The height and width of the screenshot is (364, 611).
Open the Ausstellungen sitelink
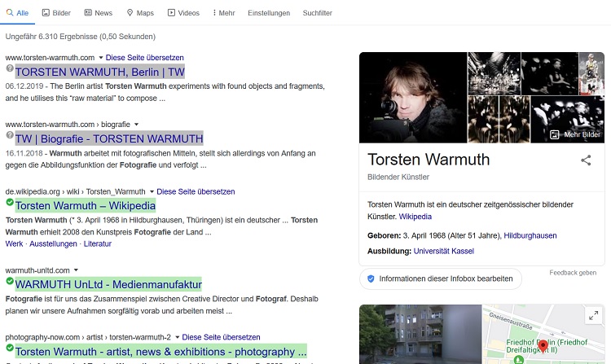click(53, 243)
